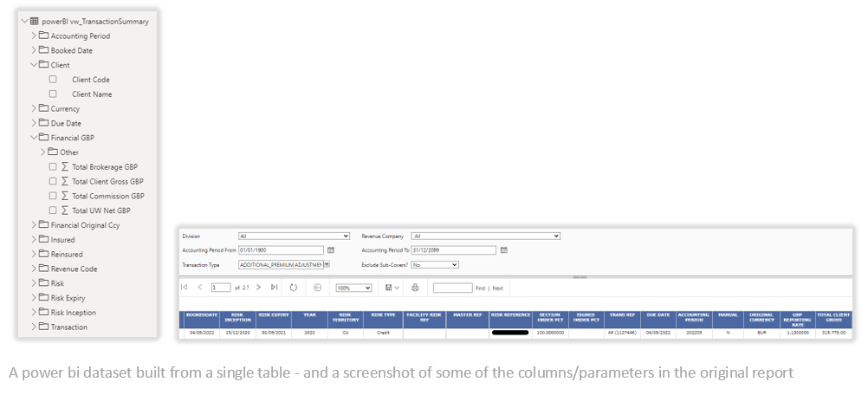Open the Revenue Company dropdown
868x395 pixels.
(486, 236)
